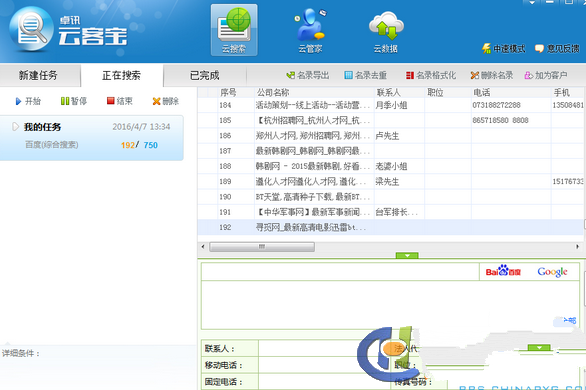
Task: Click the horizontal scrollbar thumb
Action: pyautogui.click(x=262, y=247)
